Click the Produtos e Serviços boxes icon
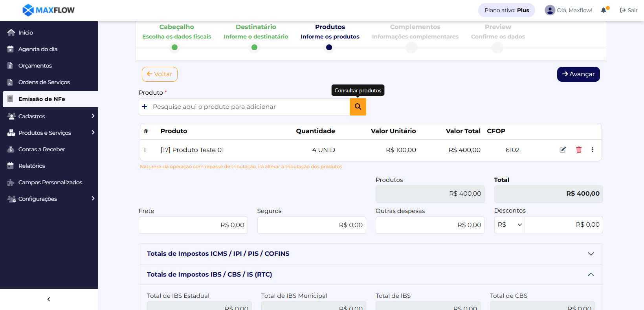The height and width of the screenshot is (310, 644). coord(11,133)
